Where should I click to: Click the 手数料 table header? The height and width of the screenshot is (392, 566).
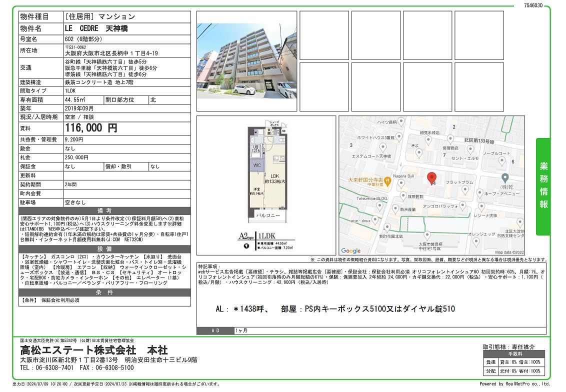pos(515,354)
